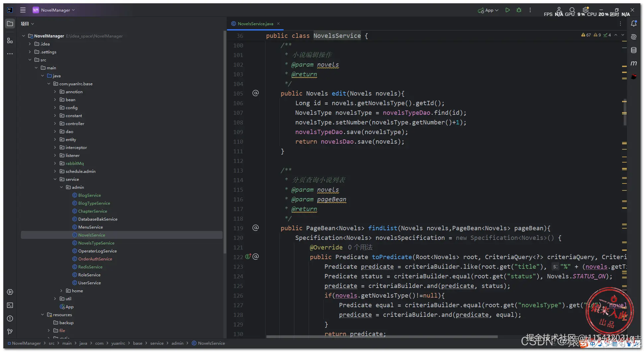Click the gutter icon beside findList method
This screenshot has height=352, width=644.
tap(255, 228)
